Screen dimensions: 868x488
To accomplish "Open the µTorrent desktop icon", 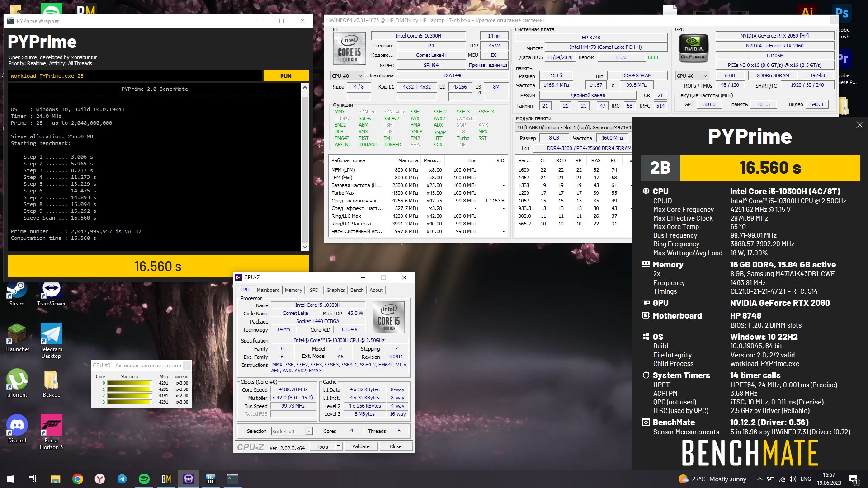I will tap(17, 383).
